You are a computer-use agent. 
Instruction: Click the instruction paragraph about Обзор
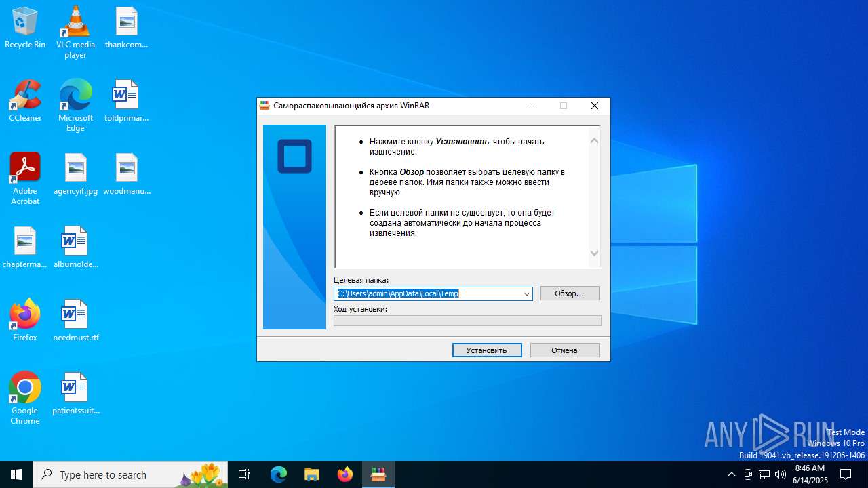pyautogui.click(x=467, y=182)
